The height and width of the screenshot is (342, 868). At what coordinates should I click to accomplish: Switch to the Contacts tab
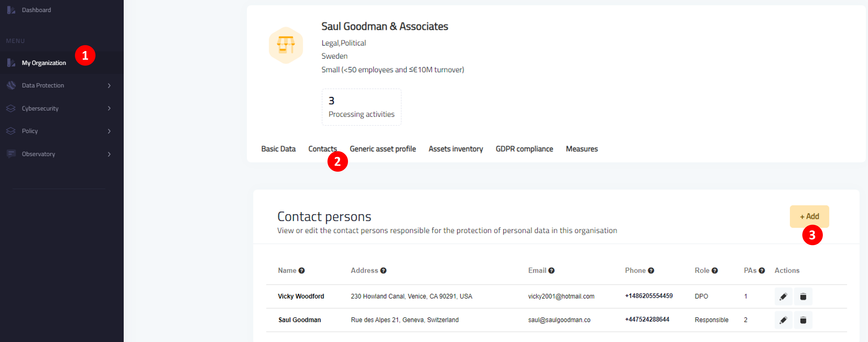pyautogui.click(x=323, y=149)
